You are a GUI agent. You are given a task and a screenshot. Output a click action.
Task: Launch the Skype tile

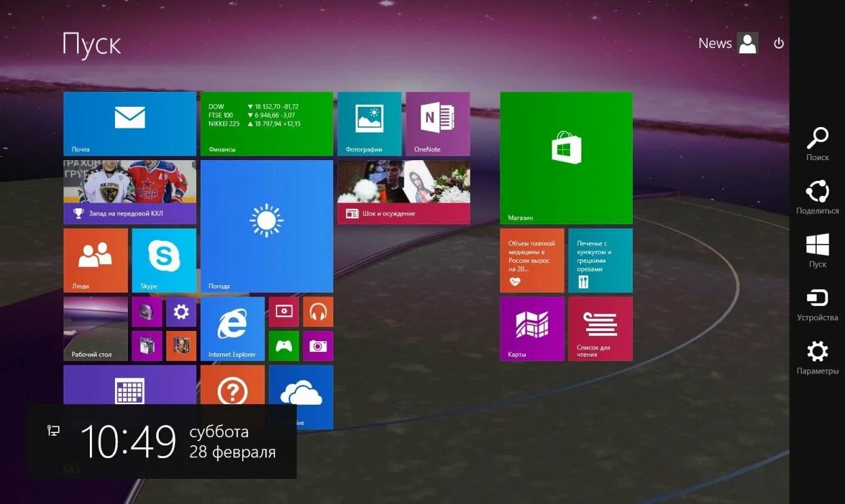[164, 260]
